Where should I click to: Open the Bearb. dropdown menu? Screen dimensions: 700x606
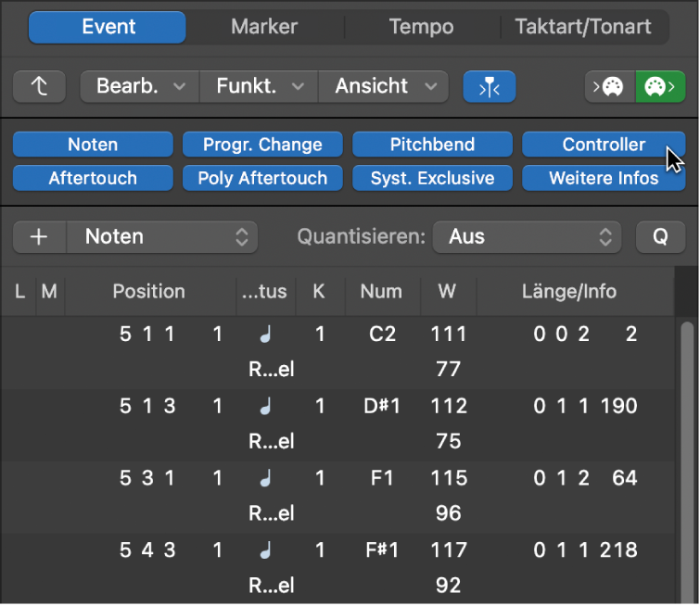coord(140,86)
